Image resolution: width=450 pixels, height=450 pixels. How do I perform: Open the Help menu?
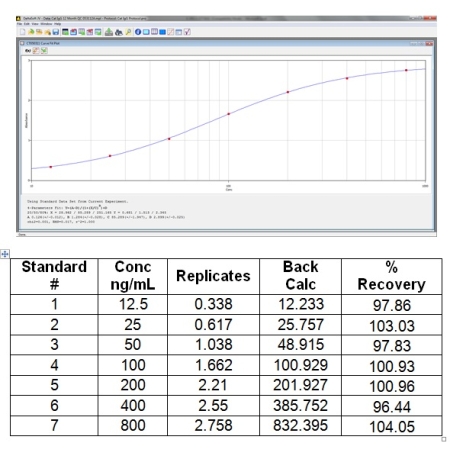(58, 24)
